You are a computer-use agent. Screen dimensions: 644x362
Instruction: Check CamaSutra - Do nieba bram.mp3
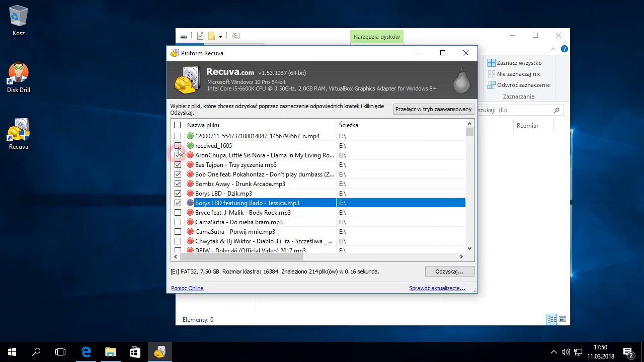coord(178,222)
